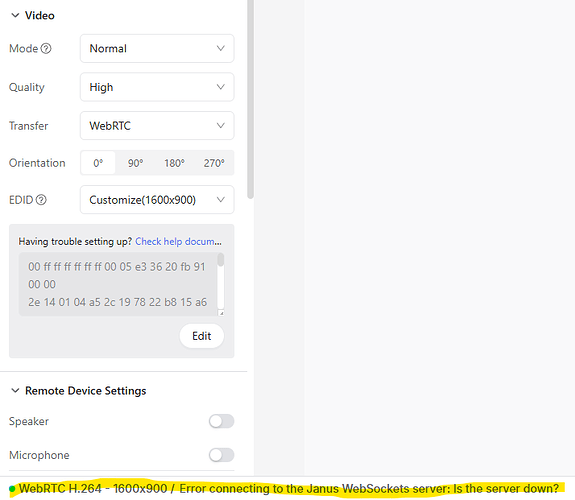Open the EDID Customize(1600x900) dropdown
575x500 pixels.
[x=157, y=200]
